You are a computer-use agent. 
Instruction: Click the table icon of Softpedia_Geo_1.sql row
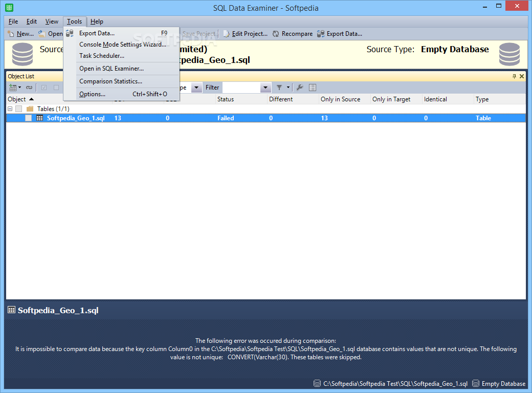coord(40,118)
